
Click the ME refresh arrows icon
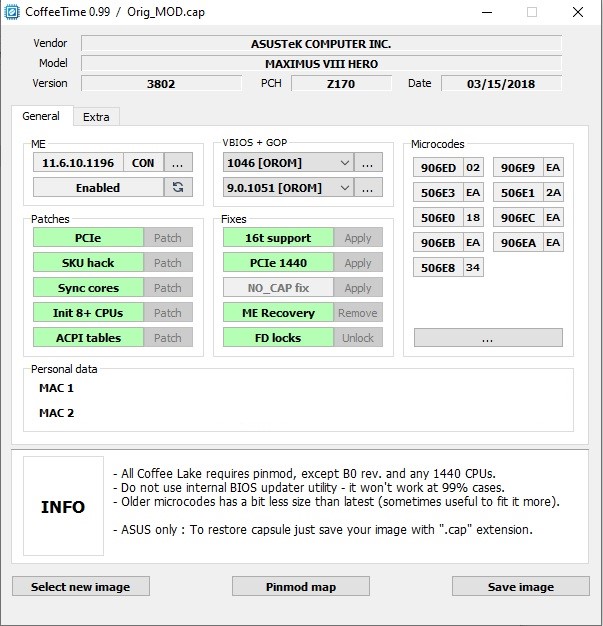(178, 187)
